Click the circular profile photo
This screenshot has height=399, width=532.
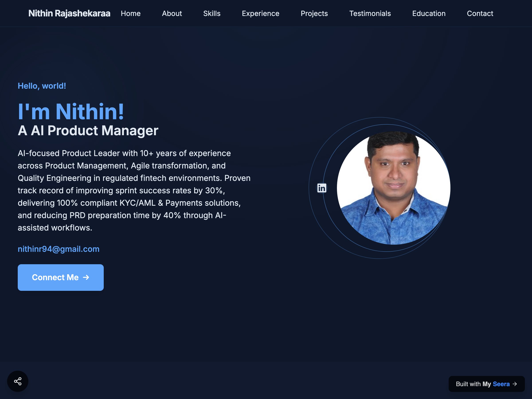click(x=393, y=188)
